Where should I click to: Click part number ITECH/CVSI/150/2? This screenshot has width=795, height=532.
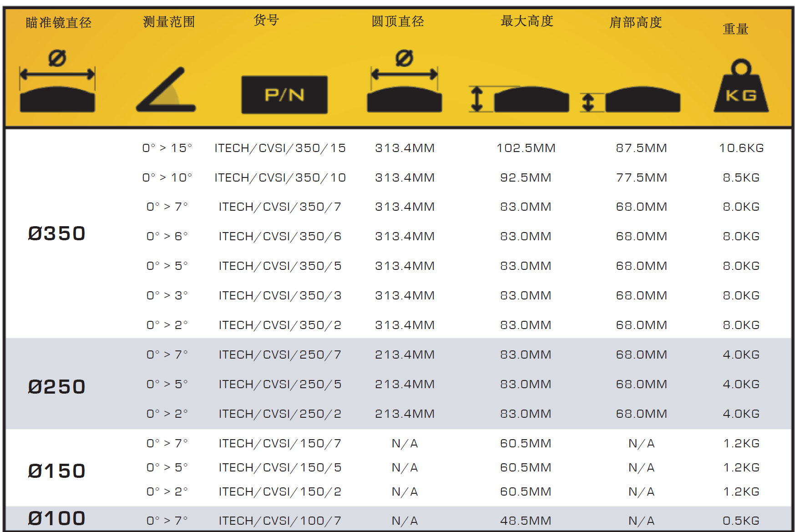(280, 491)
